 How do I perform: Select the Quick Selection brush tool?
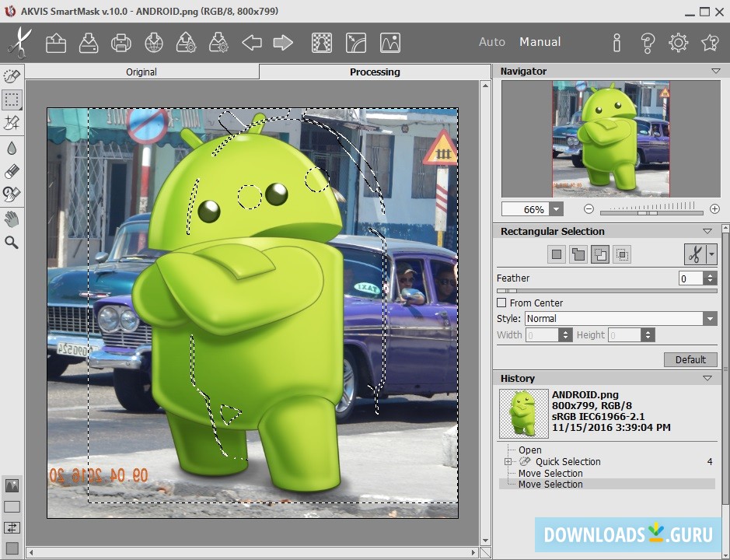tap(12, 76)
